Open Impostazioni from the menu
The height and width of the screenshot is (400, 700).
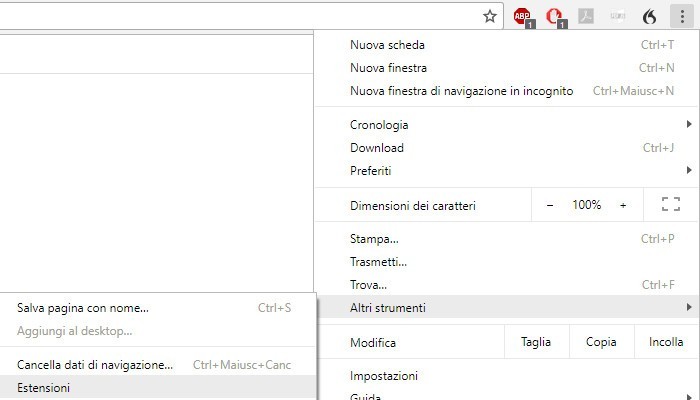(x=507, y=376)
